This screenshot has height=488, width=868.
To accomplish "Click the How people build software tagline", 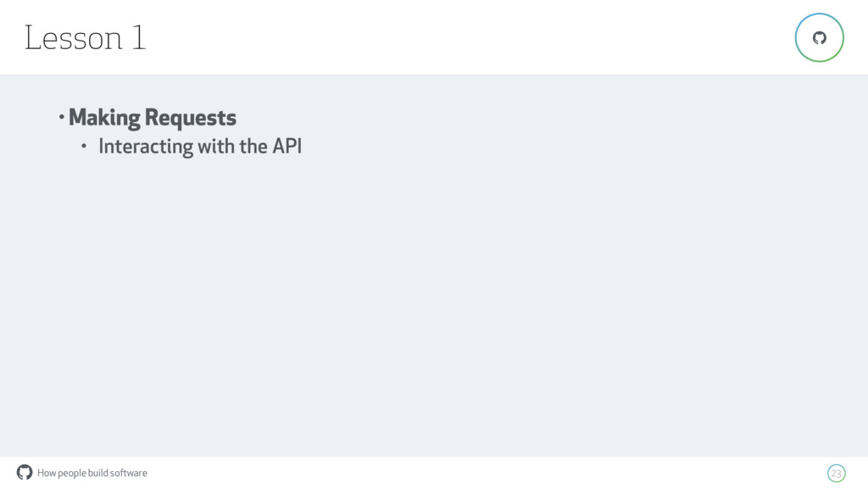I will coord(92,473).
